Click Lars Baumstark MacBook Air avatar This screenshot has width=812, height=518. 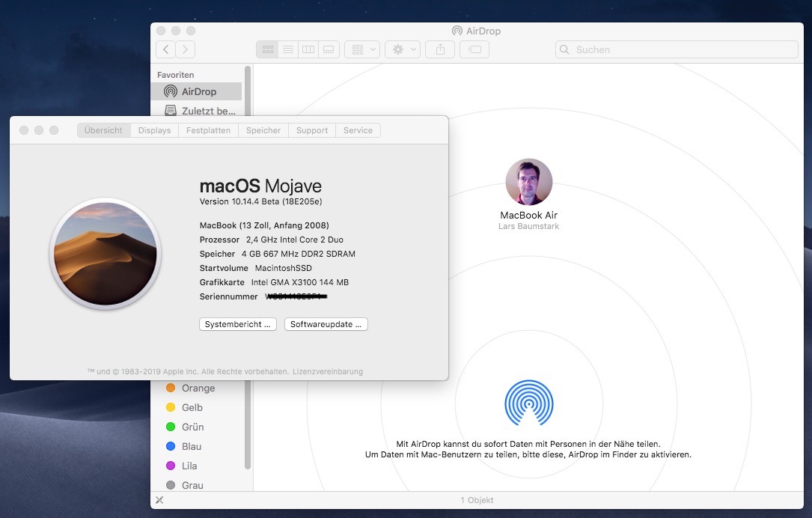[528, 182]
